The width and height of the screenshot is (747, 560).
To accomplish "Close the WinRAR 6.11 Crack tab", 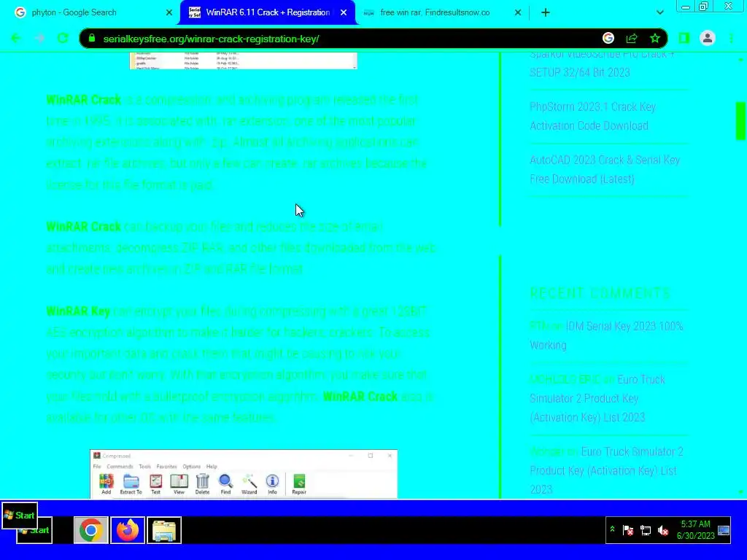I will click(x=344, y=13).
